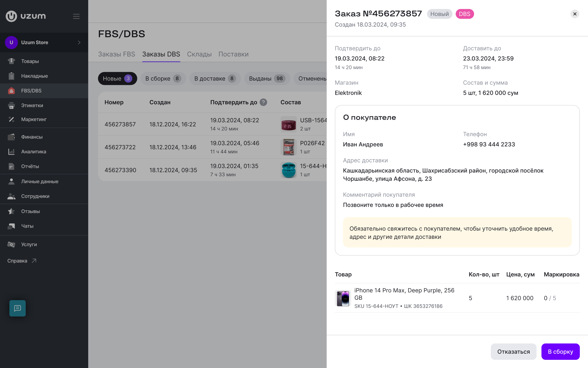The image size is (588, 368).
Task: Open Аналитика chart icon
Action: (11, 152)
